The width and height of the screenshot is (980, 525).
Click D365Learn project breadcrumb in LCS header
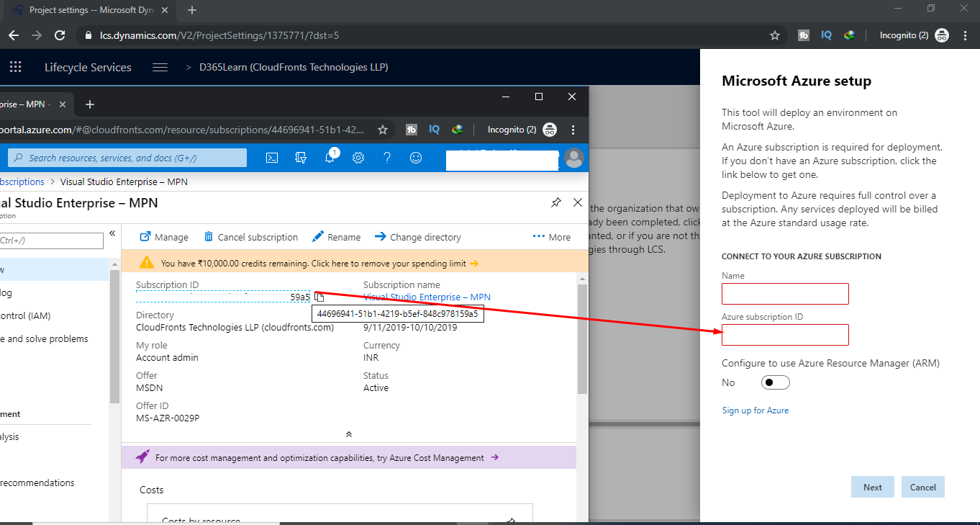[294, 67]
